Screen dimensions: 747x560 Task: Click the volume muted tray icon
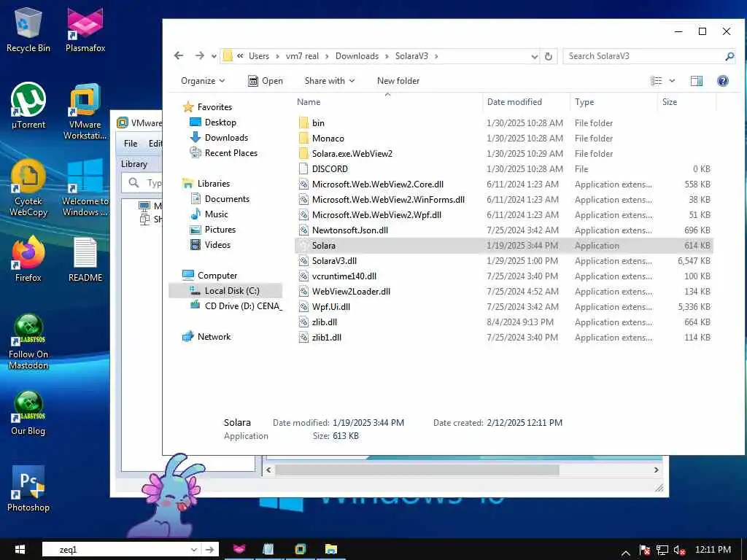(x=680, y=551)
